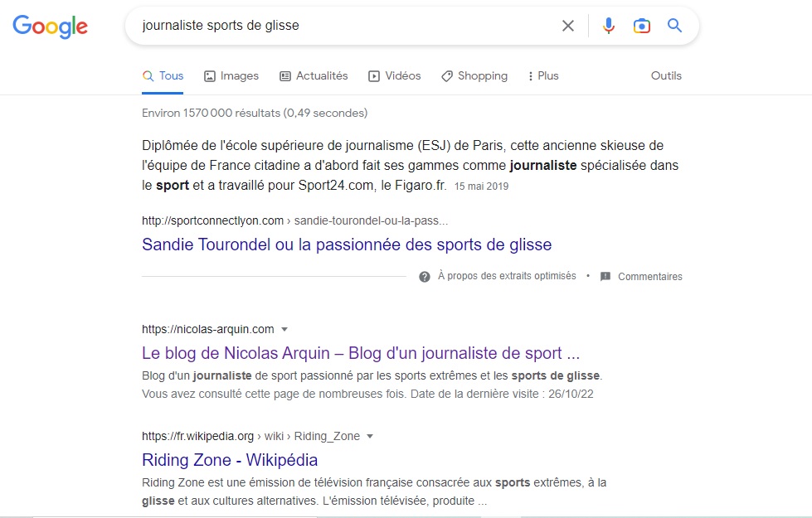Click the question mark icon for featured snippets
The image size is (812, 518).
[425, 277]
